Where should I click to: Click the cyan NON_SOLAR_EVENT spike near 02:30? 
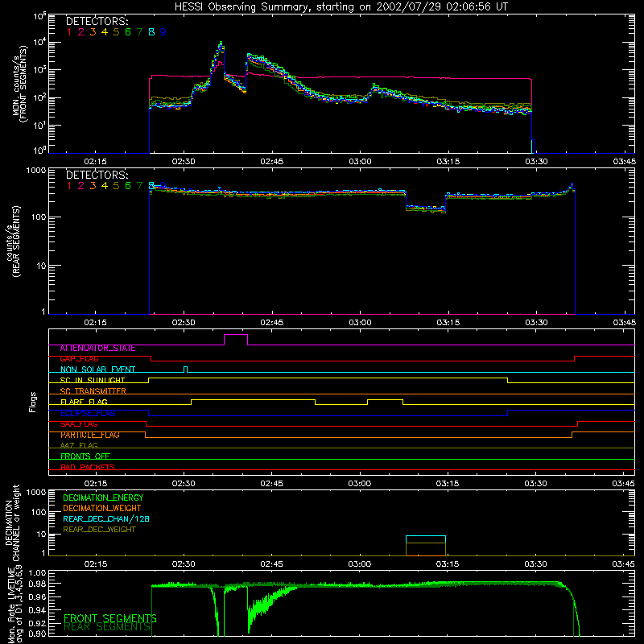(186, 369)
